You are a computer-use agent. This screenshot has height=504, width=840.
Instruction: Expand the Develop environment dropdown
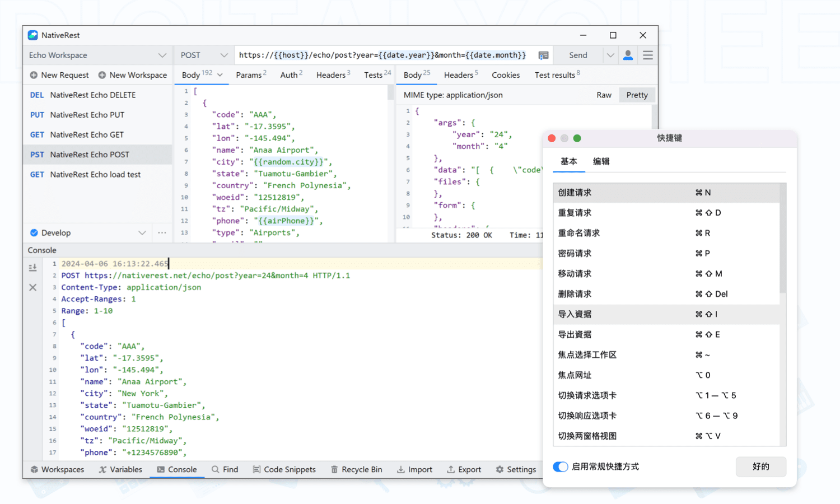pos(142,233)
